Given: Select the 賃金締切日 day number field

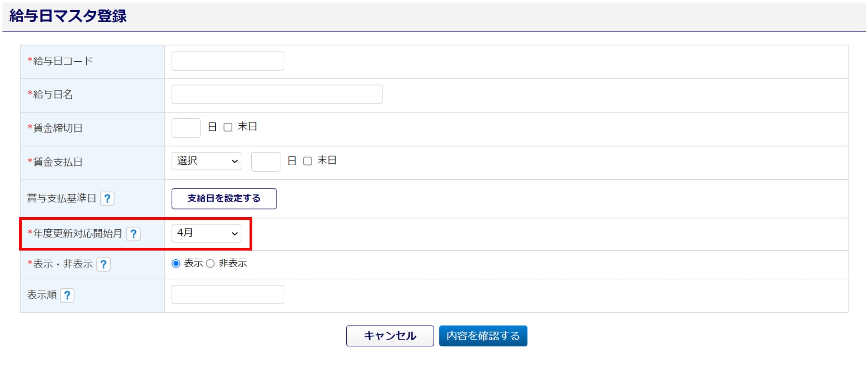Looking at the screenshot, I should [x=186, y=128].
